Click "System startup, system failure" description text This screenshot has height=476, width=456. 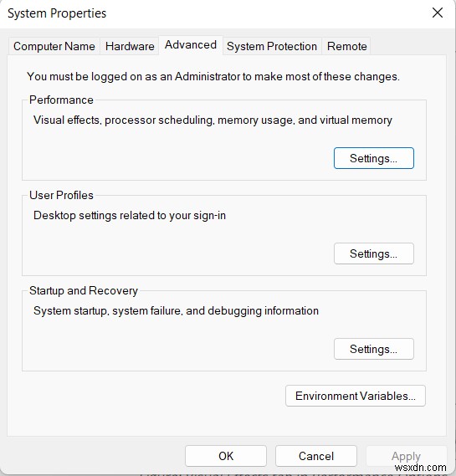176,311
